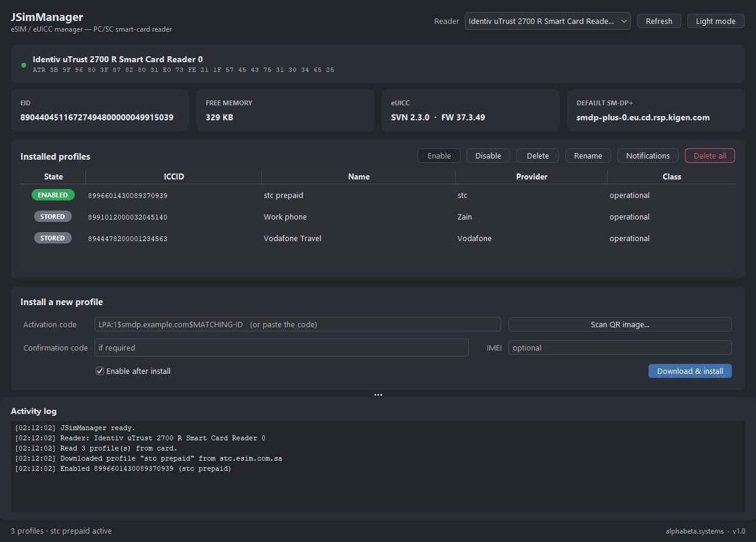Click the '3 profiles · stc prepaid active' status

pos(61,531)
